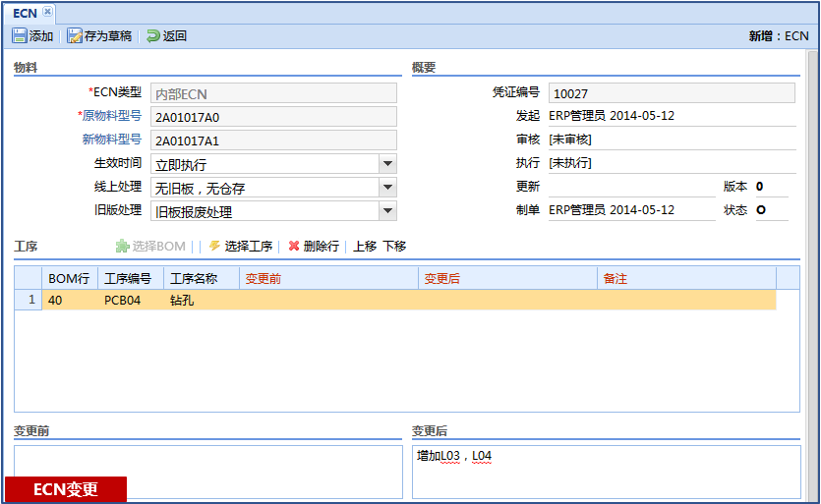Click the 新物料型号 input field
Image resolution: width=821 pixels, height=504 pixels.
coord(273,140)
